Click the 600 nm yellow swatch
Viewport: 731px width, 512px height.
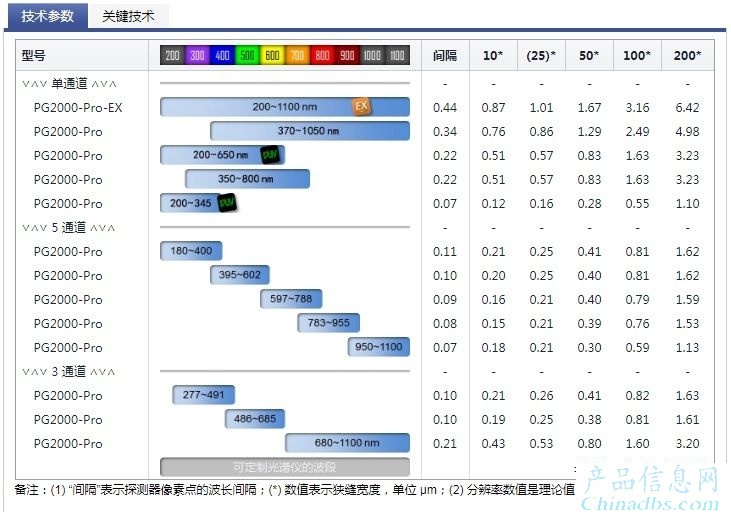tap(272, 55)
